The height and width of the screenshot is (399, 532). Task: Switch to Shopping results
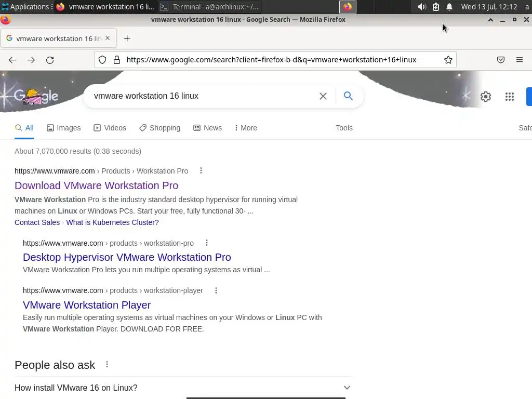[160, 128]
